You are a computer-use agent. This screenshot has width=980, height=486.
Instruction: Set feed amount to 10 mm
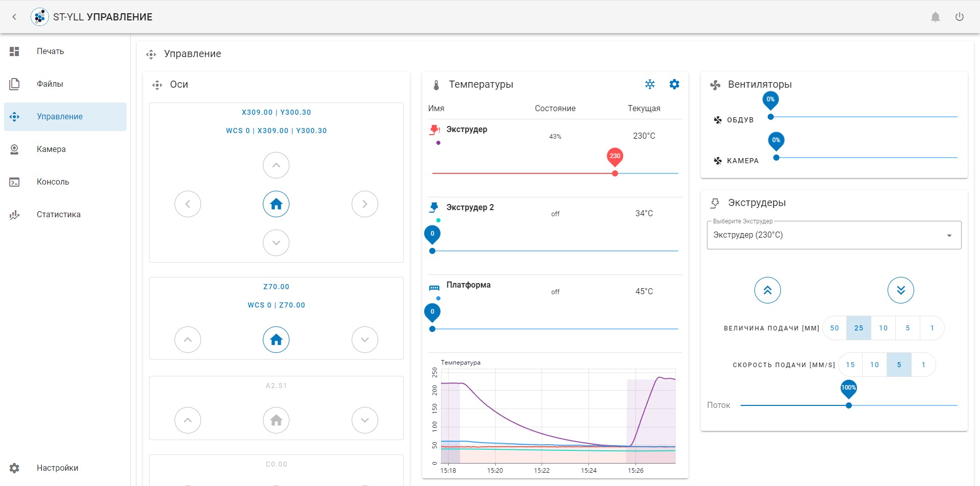(x=884, y=328)
